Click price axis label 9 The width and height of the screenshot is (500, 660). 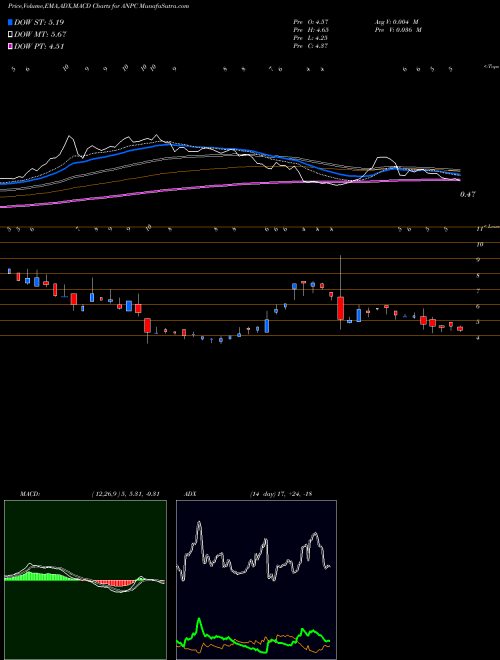click(478, 260)
